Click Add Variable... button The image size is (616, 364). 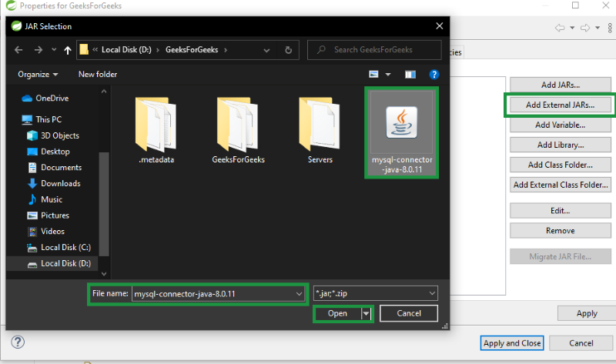click(561, 125)
